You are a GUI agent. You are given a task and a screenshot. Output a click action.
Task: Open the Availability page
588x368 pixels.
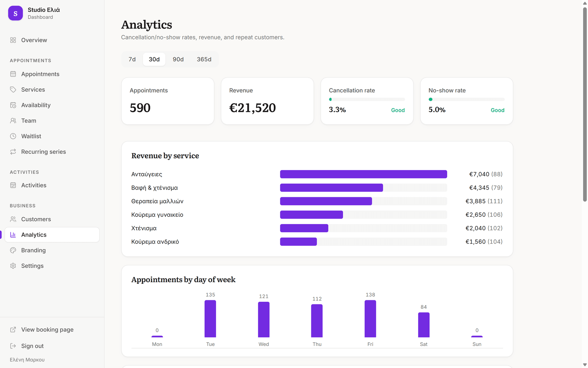pyautogui.click(x=52, y=105)
